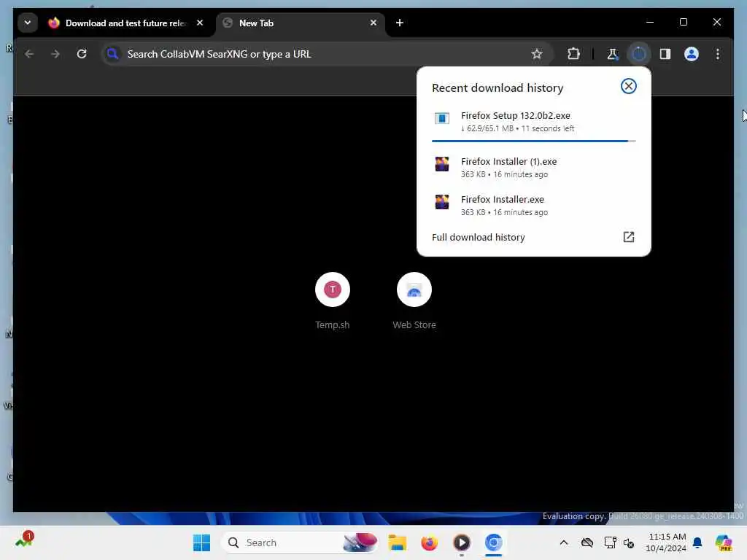Open the clock showing 11:15 AM

tap(667, 542)
